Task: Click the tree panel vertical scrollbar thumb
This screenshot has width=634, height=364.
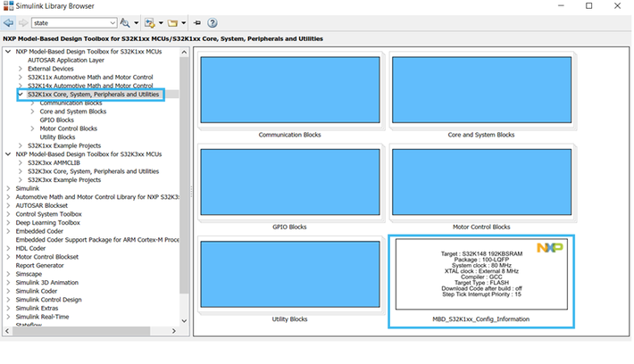Action: pos(184,175)
